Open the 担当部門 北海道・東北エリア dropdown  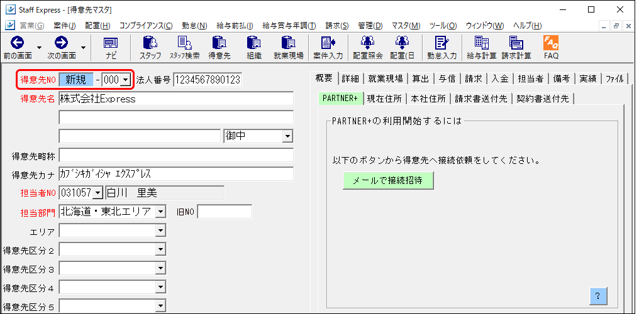[x=160, y=212]
